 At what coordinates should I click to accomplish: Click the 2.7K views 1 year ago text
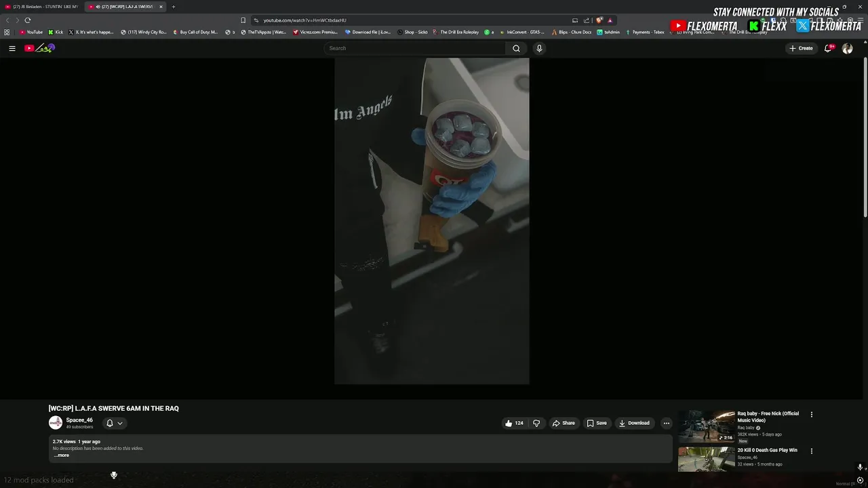click(77, 442)
